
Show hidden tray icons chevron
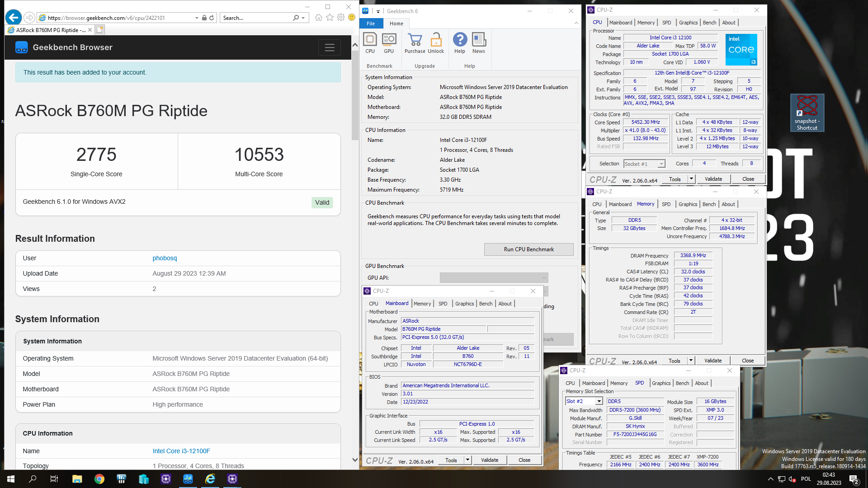point(770,479)
